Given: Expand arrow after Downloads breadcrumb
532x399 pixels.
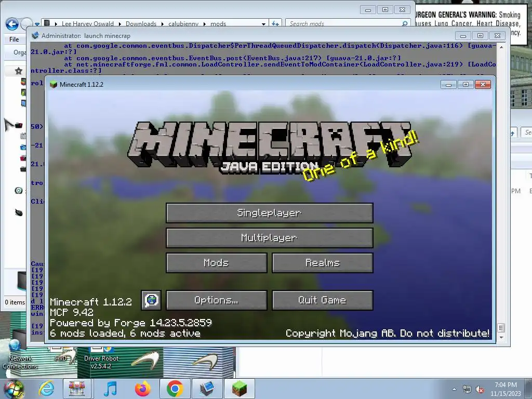Looking at the screenshot, I should pyautogui.click(x=162, y=24).
